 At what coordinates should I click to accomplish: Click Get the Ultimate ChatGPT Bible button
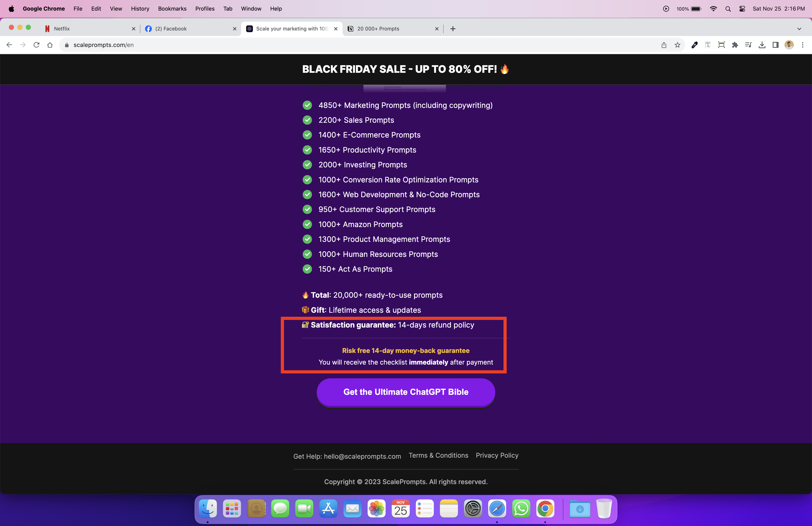click(x=406, y=392)
